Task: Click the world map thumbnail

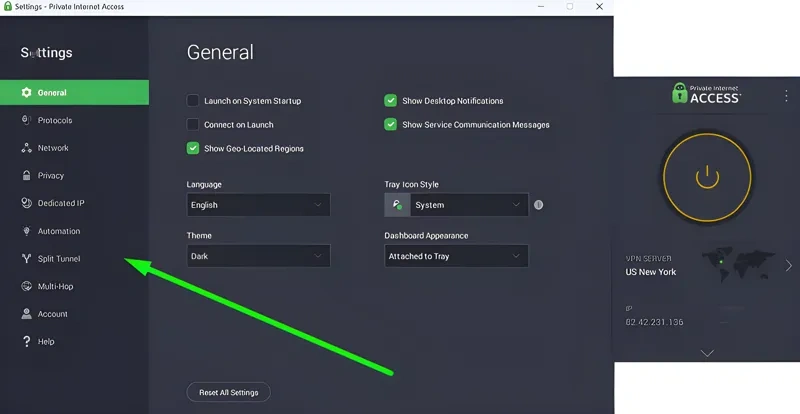Action: (x=738, y=264)
